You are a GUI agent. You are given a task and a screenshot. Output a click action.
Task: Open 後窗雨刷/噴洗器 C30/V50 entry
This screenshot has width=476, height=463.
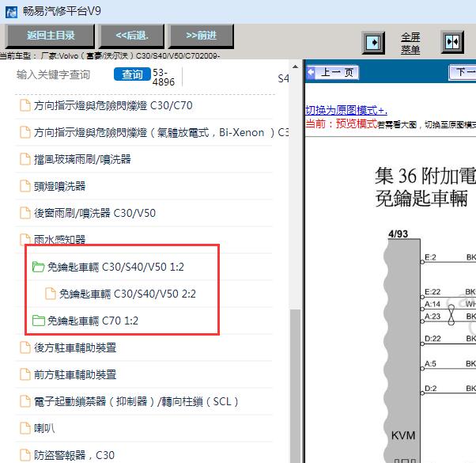(x=95, y=213)
